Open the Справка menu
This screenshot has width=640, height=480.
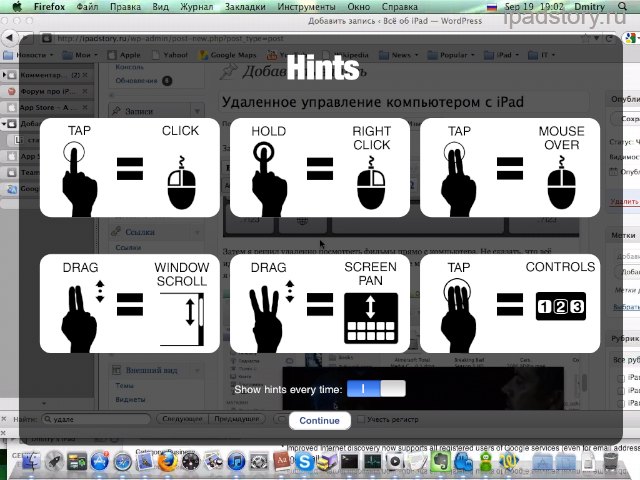pyautogui.click(x=400, y=7)
